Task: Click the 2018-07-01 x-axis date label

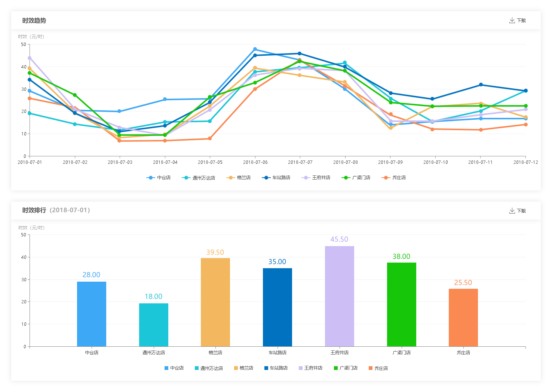Action: tap(30, 162)
